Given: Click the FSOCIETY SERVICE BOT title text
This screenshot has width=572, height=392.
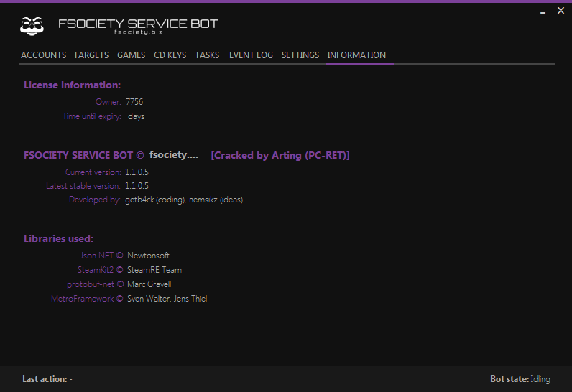Looking at the screenshot, I should [138, 24].
